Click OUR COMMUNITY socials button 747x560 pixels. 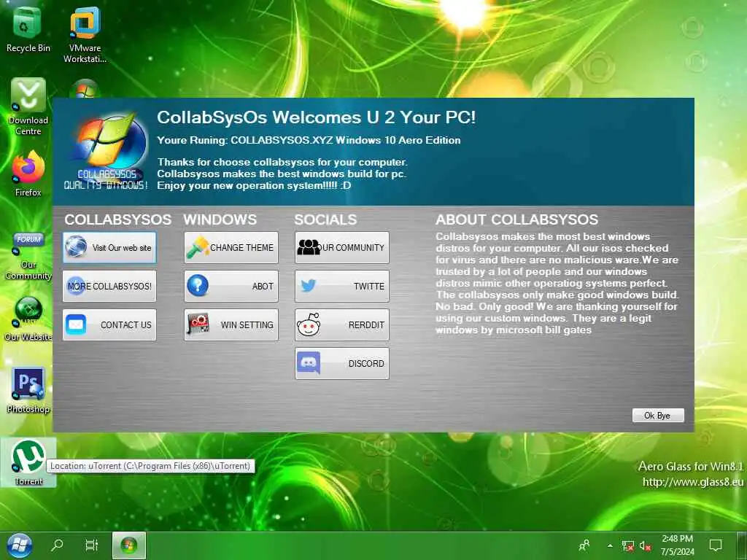point(341,248)
